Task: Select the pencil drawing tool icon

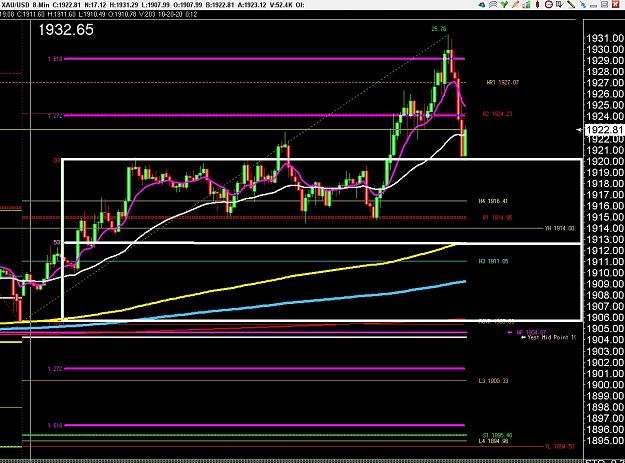Action: [x=515, y=4]
